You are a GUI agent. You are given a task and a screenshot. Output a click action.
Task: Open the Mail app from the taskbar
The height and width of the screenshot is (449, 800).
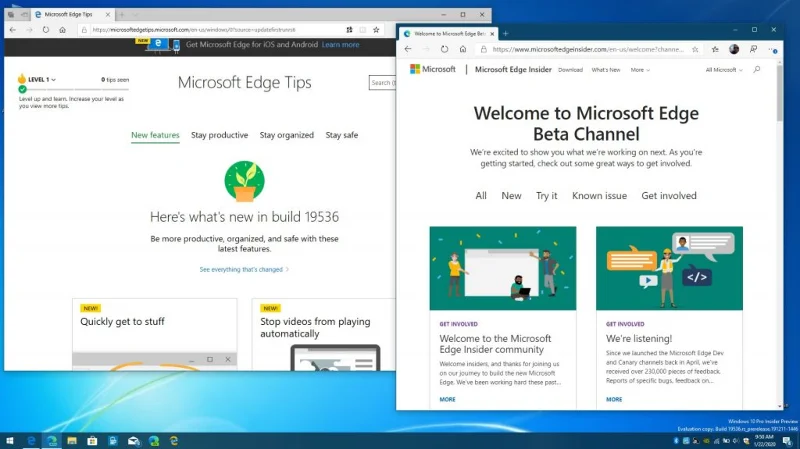click(134, 441)
